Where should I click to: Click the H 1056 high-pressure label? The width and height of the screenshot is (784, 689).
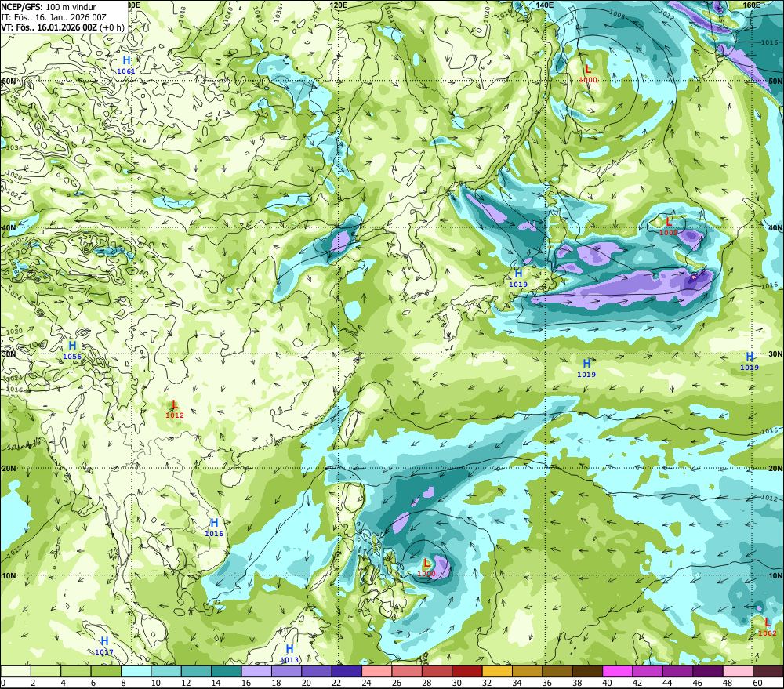click(x=72, y=350)
